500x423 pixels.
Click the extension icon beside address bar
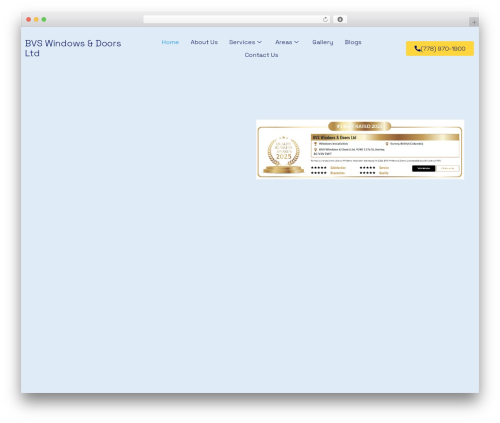[x=340, y=19]
